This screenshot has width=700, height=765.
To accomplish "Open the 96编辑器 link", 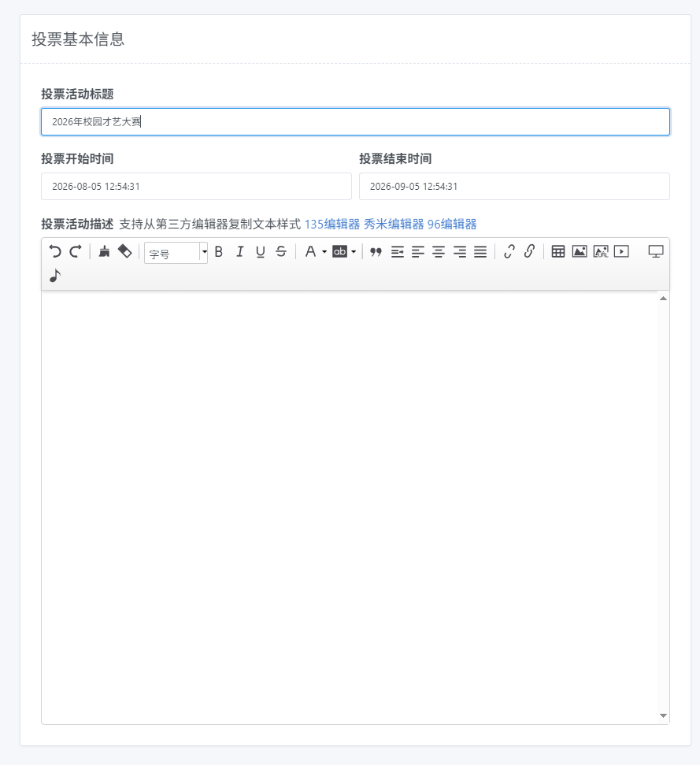I will click(x=452, y=225).
